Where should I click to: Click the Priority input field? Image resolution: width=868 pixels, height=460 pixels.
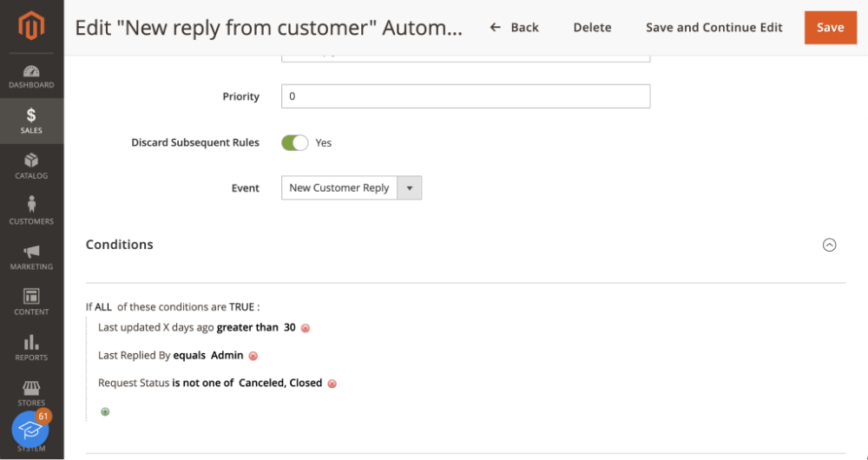[x=465, y=96]
